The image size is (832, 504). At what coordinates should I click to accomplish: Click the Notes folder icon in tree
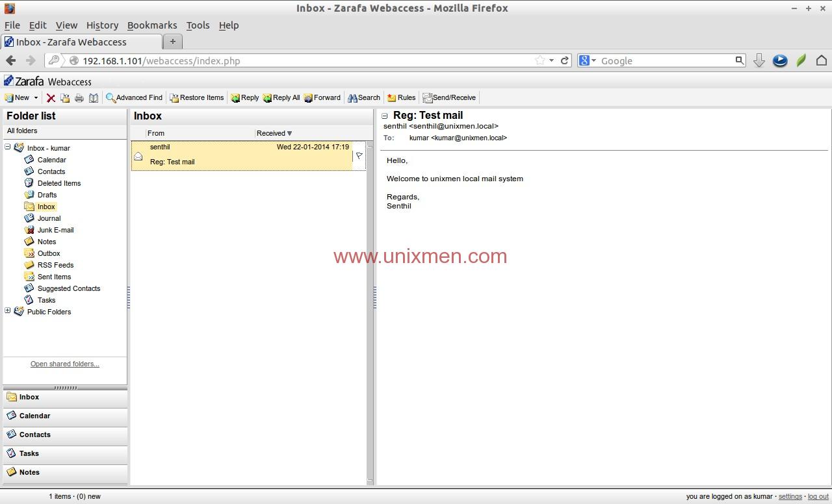click(29, 242)
